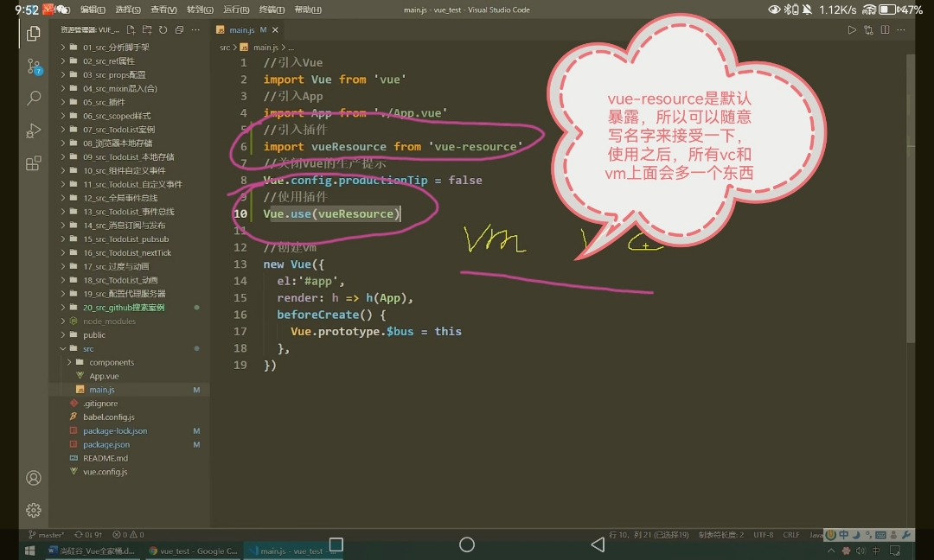Click the volume icon in system tray
This screenshot has width=934, height=560.
point(860,551)
